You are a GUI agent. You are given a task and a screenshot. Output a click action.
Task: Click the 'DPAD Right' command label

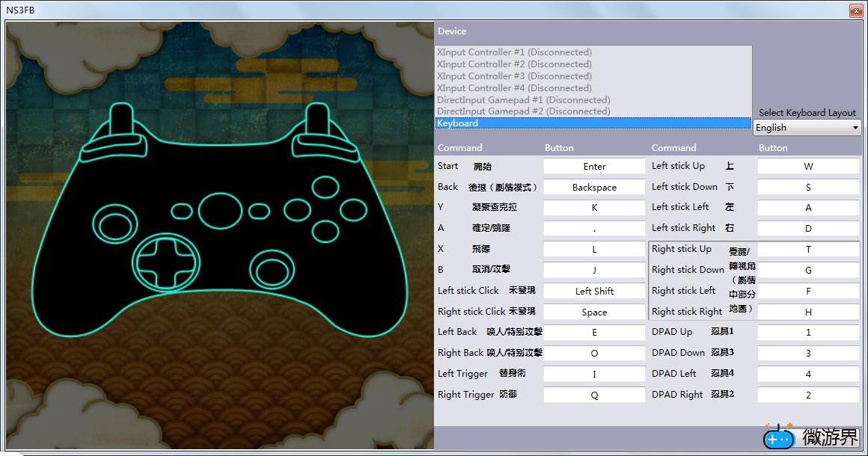(677, 395)
